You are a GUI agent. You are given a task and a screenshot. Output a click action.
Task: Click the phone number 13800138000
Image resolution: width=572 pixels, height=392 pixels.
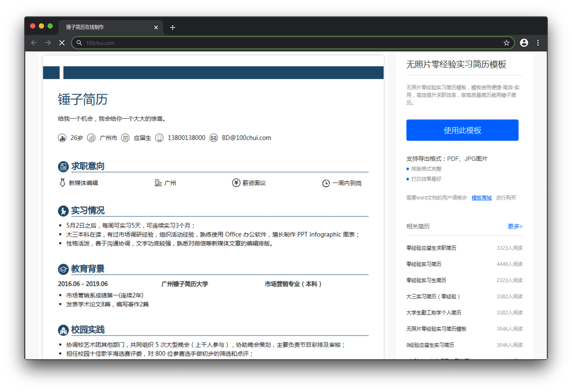[x=186, y=138]
